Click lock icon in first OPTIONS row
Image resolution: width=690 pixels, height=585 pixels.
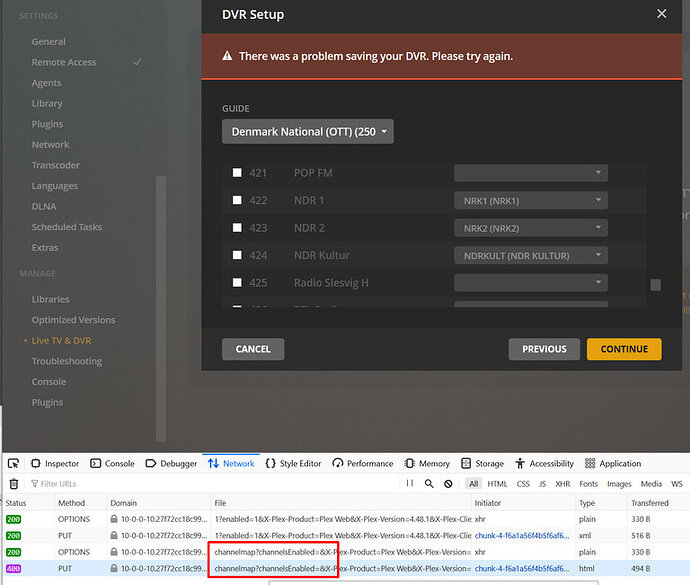114,519
